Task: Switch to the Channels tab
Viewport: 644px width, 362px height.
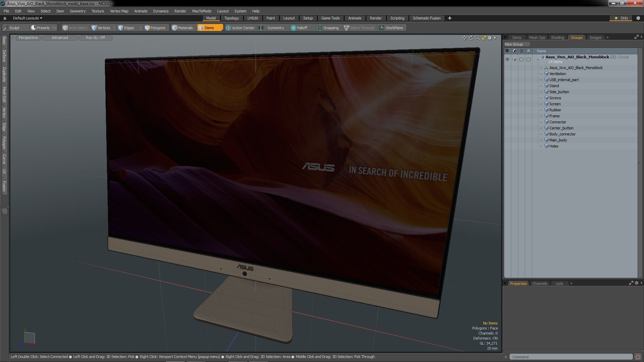Action: click(x=539, y=284)
